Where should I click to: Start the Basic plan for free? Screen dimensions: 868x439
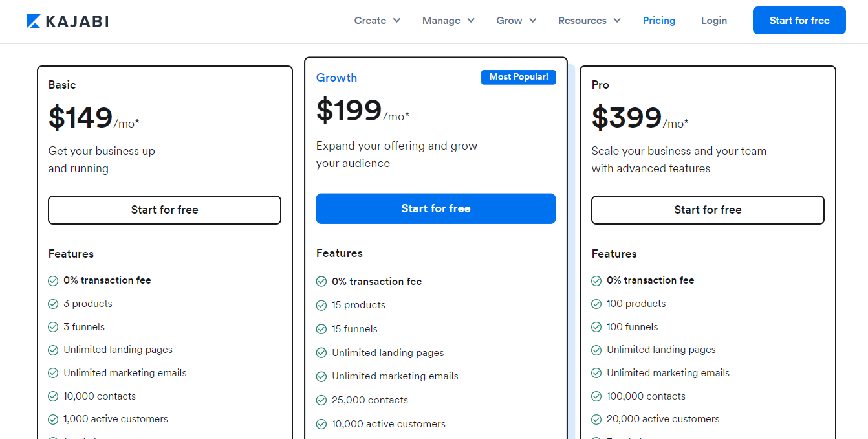click(x=164, y=210)
